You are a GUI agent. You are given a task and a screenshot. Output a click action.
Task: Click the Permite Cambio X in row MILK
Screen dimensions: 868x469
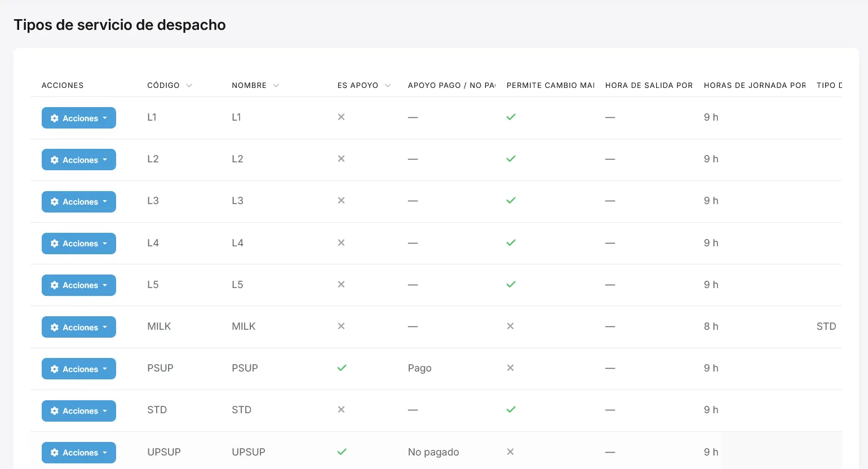[510, 326]
